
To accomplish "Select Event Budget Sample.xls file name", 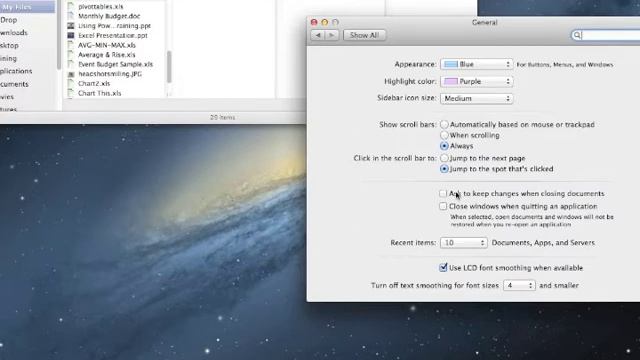I will pos(116,64).
